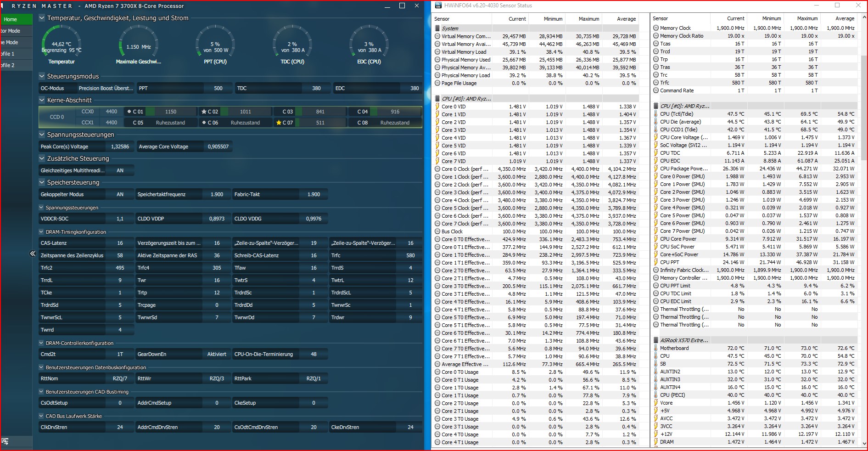Viewport: 868px width, 451px height.
Task: Collapse the CAD Bus Laufwerk Stärke section
Action: click(x=41, y=416)
